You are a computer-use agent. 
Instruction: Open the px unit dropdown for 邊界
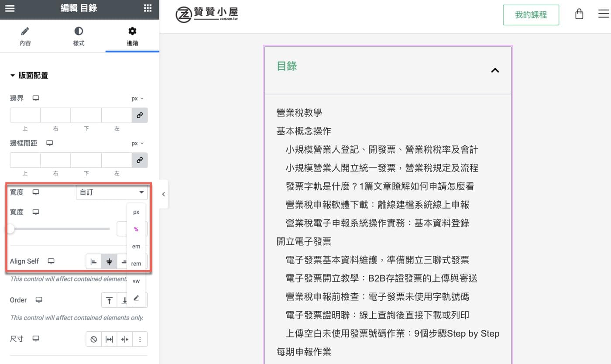point(137,99)
